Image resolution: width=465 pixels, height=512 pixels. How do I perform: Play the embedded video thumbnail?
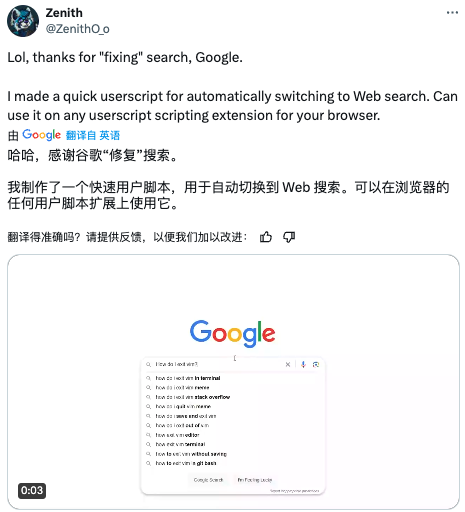(x=233, y=382)
